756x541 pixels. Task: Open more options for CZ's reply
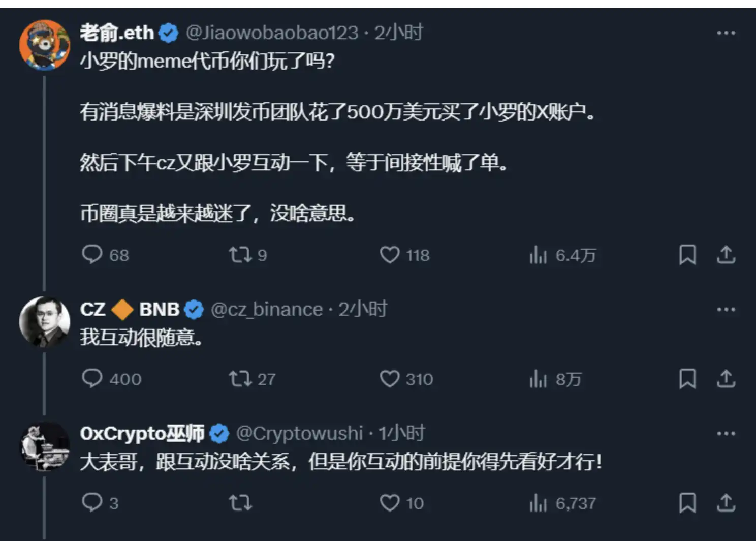pyautogui.click(x=726, y=309)
